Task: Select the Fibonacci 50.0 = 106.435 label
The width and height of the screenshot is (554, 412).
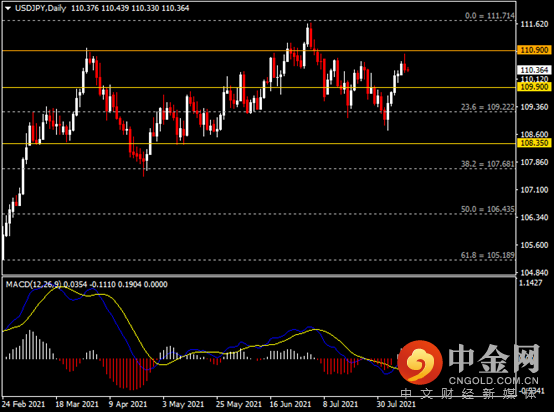Action: 488,209
